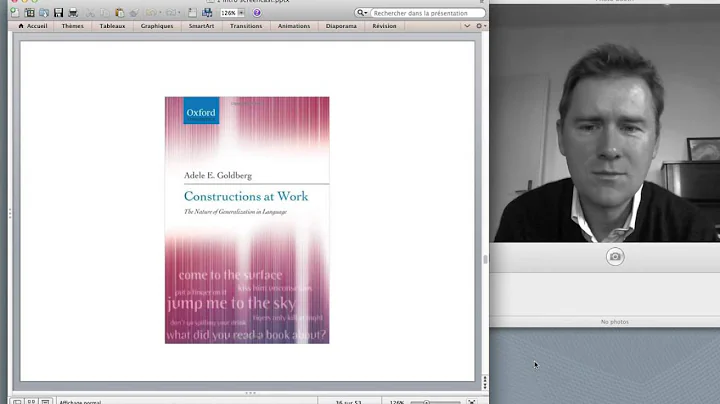The height and width of the screenshot is (404, 720).
Task: Click the Copy toolbar icon
Action: 105,13
